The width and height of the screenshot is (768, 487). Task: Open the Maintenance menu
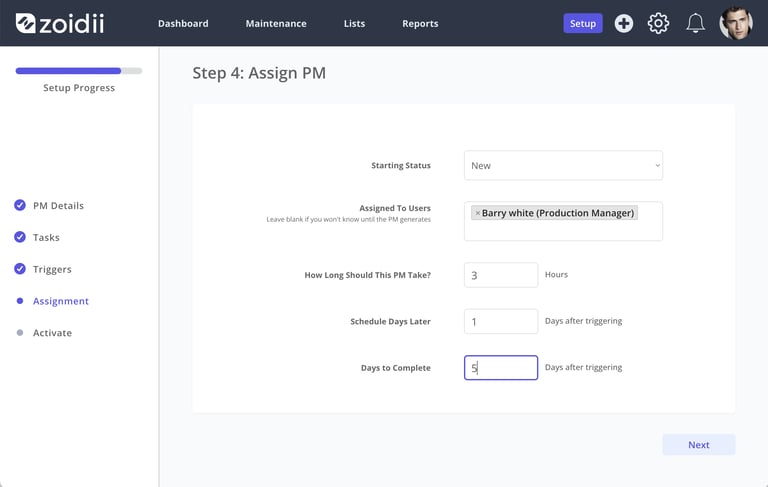click(x=276, y=24)
